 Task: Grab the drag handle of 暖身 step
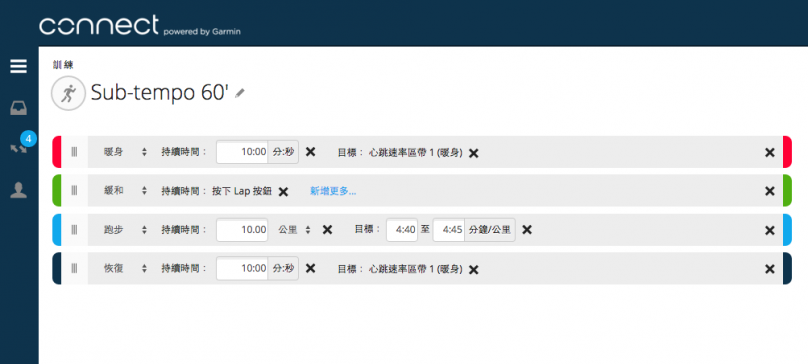point(74,152)
